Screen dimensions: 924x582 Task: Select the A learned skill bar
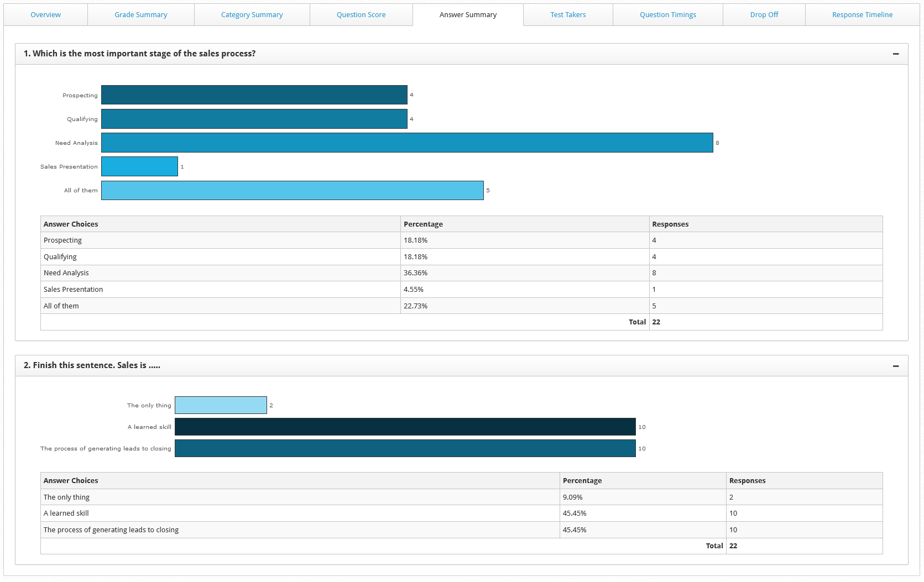405,427
